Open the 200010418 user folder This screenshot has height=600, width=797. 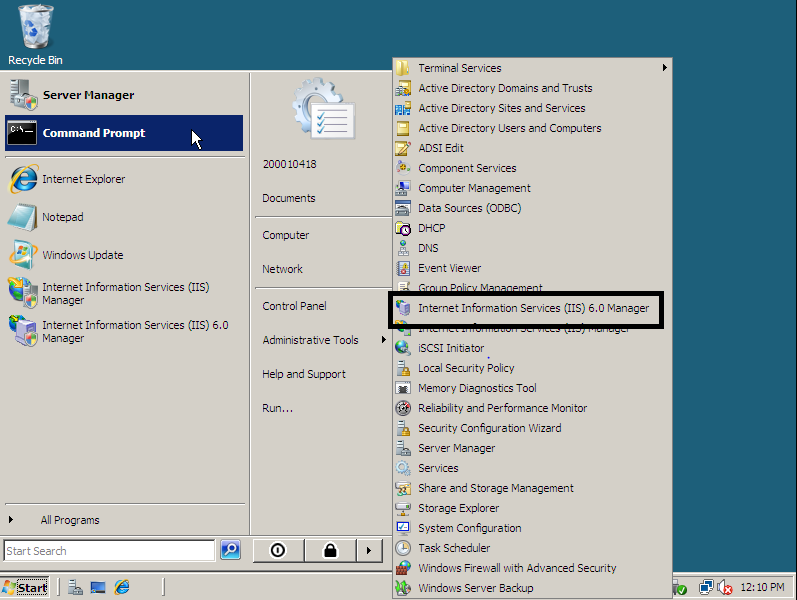pyautogui.click(x=290, y=164)
